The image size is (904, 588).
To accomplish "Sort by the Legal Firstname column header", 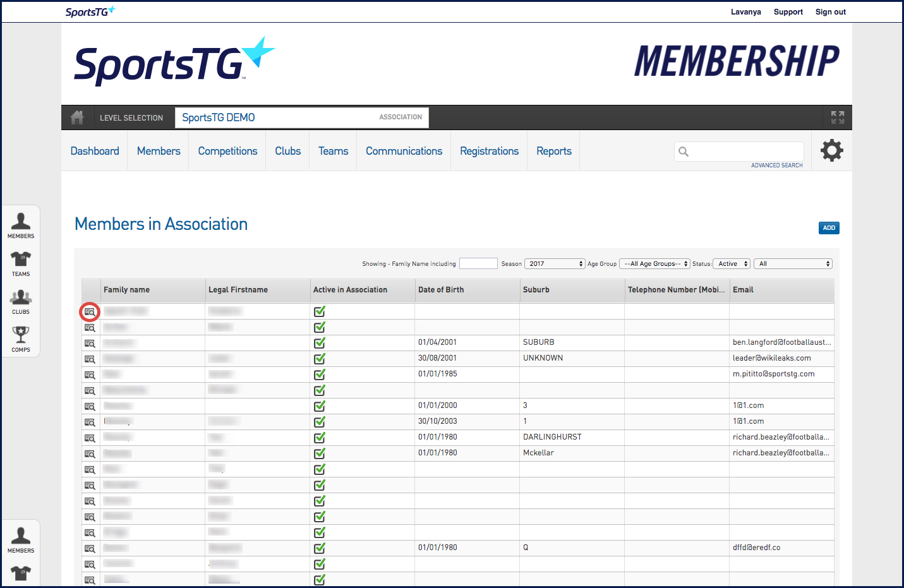I will tap(258, 290).
